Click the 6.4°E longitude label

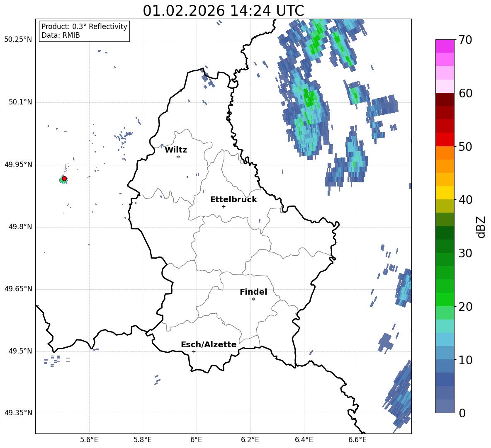(304, 440)
